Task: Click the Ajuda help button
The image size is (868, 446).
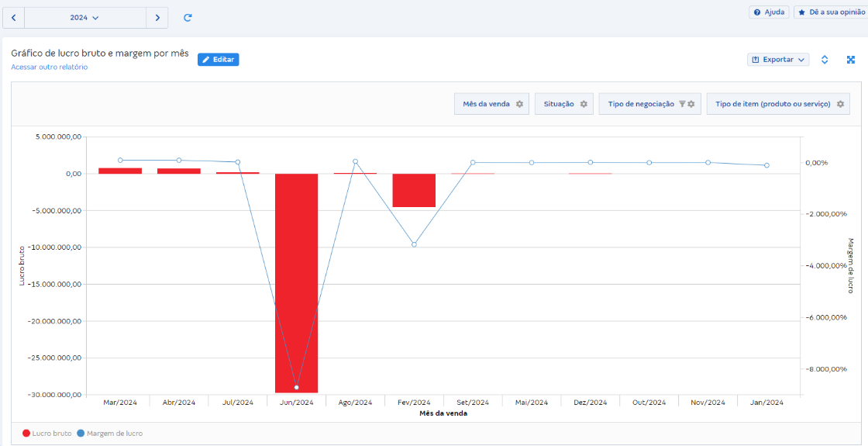Action: [769, 12]
